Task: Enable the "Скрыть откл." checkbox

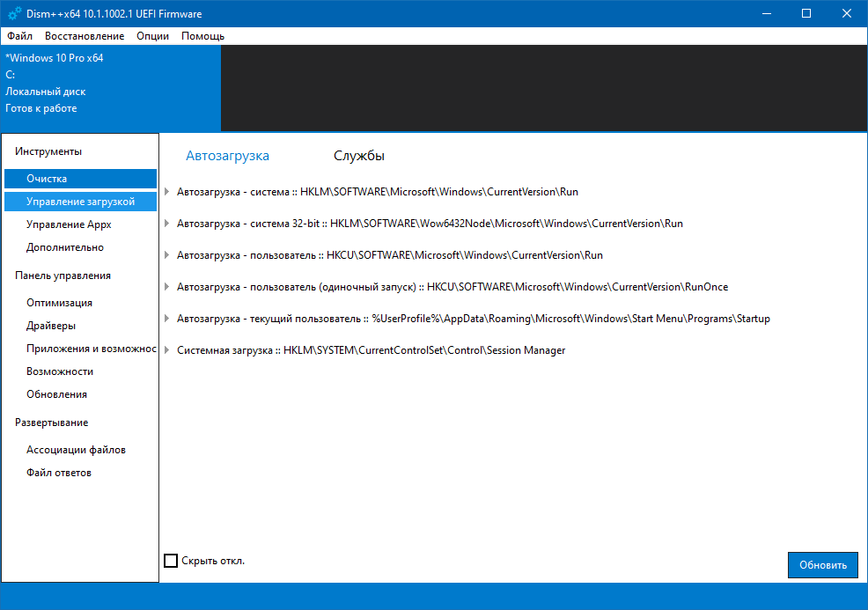Action: pos(171,561)
